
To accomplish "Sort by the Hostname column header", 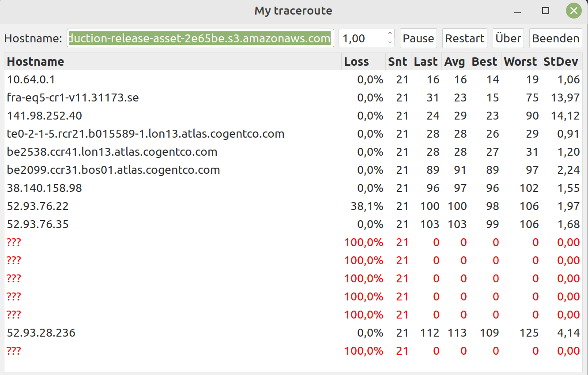I will tap(35, 62).
